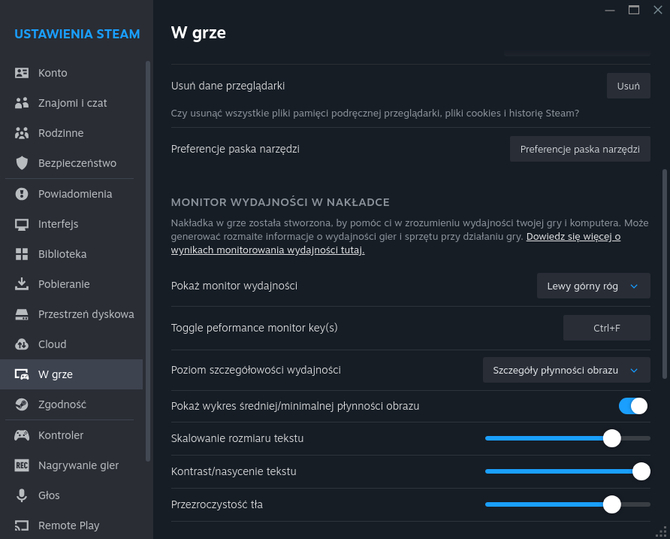The width and height of the screenshot is (670, 539).
Task: Click the Rodzinne family group icon
Action: point(22,133)
